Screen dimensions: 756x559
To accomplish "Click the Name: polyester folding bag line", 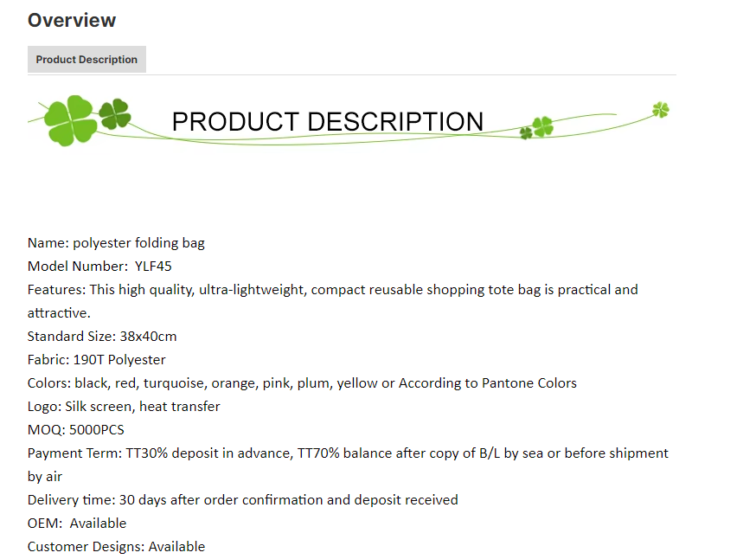I will click(x=116, y=242).
